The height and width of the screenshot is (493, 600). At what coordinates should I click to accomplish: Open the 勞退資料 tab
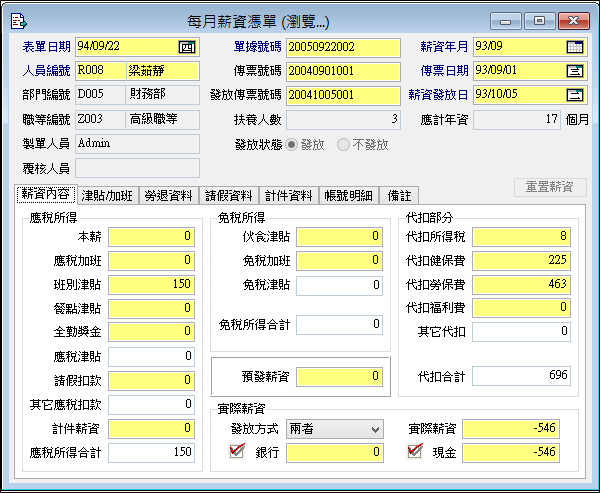tap(168, 196)
